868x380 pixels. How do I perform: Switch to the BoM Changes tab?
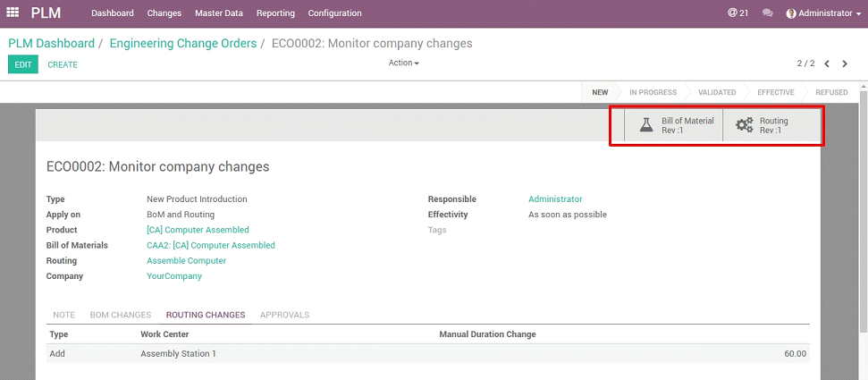pos(120,315)
